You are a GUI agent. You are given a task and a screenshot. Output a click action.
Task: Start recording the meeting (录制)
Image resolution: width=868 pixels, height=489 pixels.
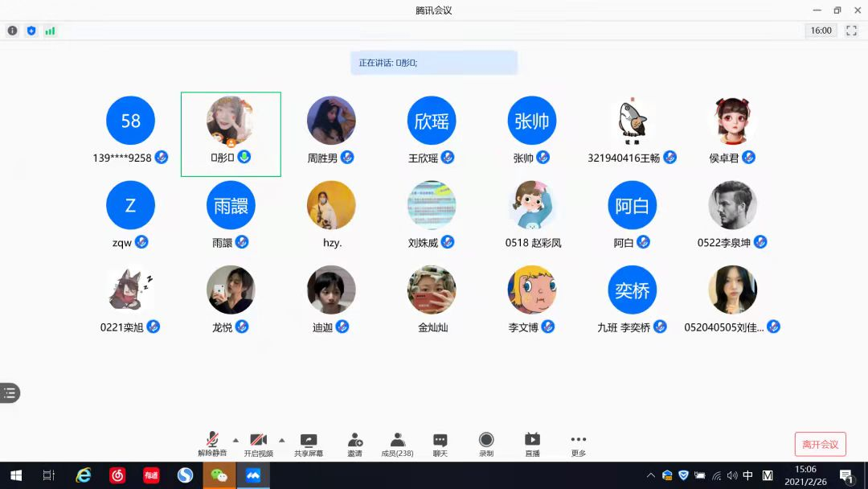point(486,444)
